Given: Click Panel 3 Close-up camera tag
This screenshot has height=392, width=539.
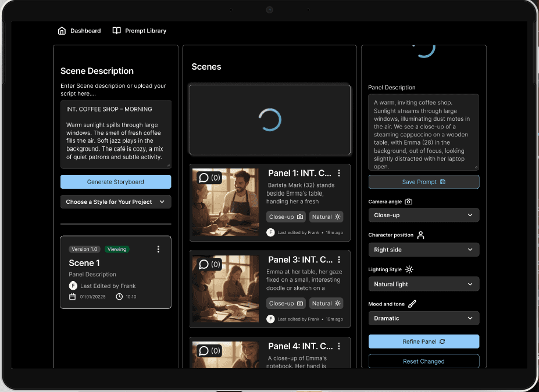Looking at the screenshot, I should click(286, 304).
